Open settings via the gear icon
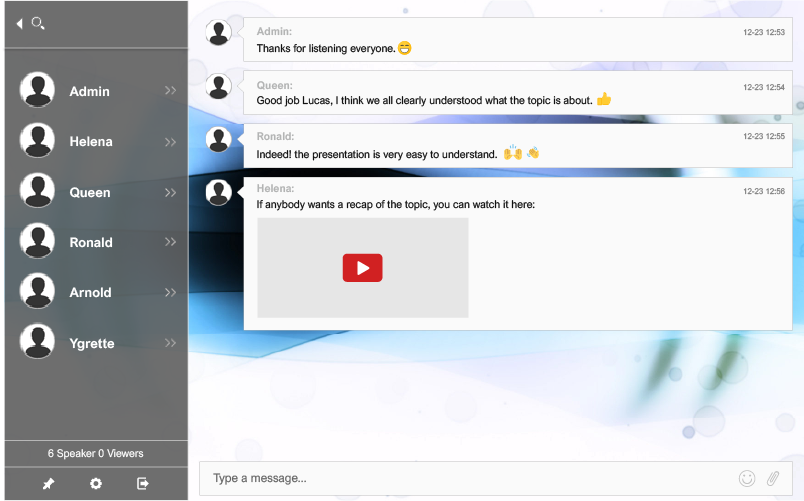 coord(96,484)
